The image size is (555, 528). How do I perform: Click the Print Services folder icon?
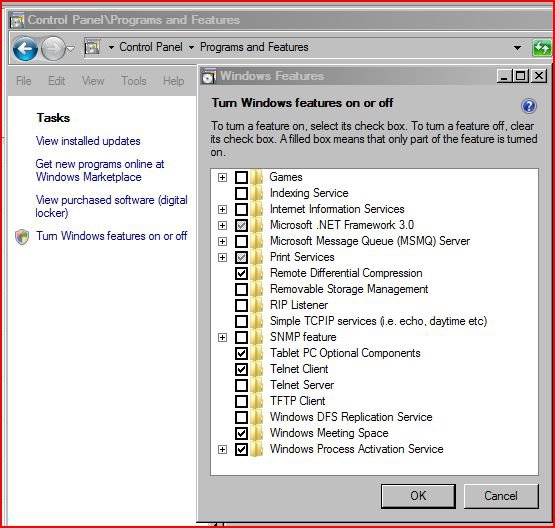pos(257,257)
